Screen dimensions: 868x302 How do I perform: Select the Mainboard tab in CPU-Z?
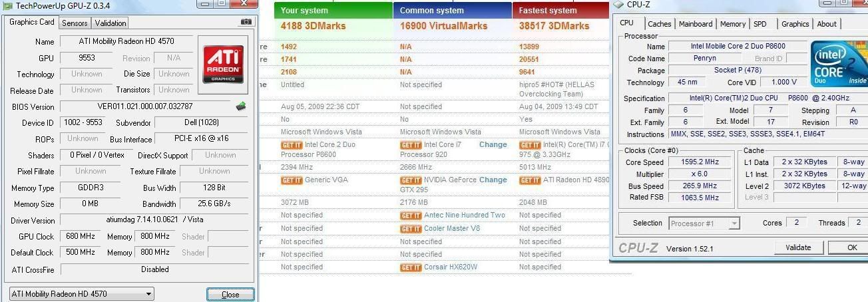click(x=696, y=24)
